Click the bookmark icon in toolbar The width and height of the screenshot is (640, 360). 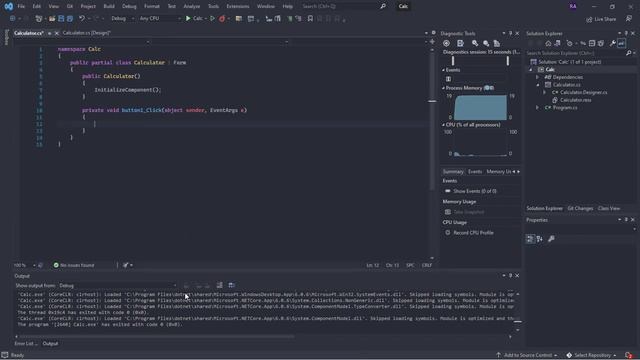pos(310,18)
